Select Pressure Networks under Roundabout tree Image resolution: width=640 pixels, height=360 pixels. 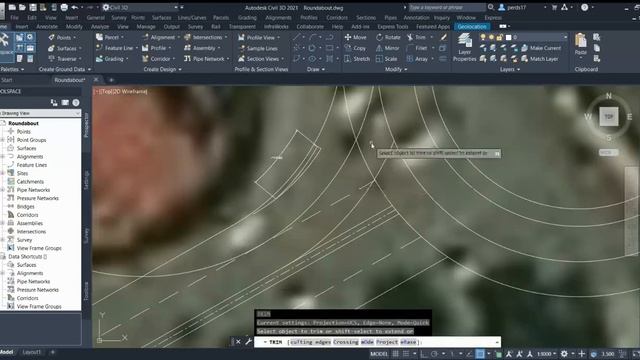(x=38, y=198)
